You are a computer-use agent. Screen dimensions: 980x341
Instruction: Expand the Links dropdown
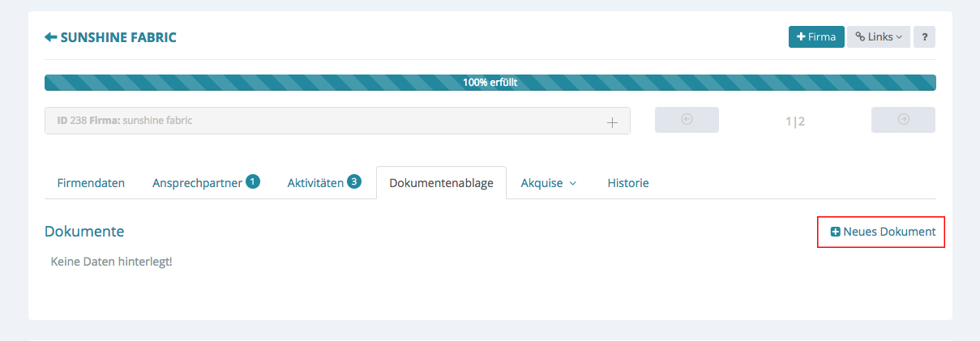[x=879, y=37]
